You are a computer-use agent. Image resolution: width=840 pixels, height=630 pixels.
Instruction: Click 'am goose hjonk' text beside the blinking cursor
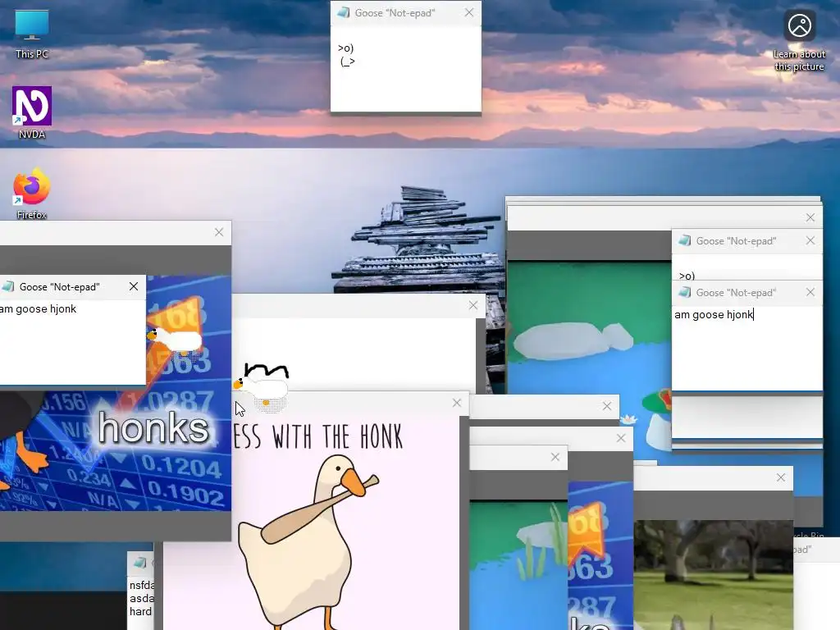click(714, 314)
